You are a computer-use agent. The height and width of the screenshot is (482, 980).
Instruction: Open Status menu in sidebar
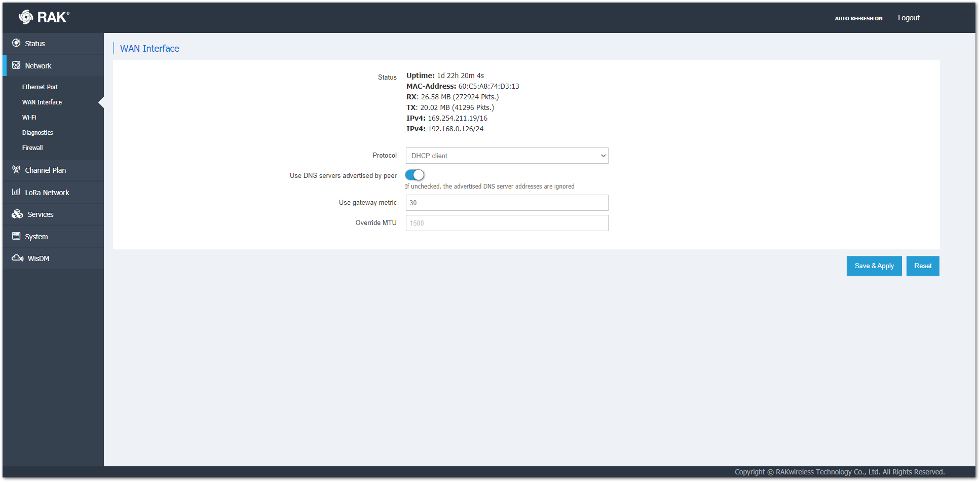point(35,44)
